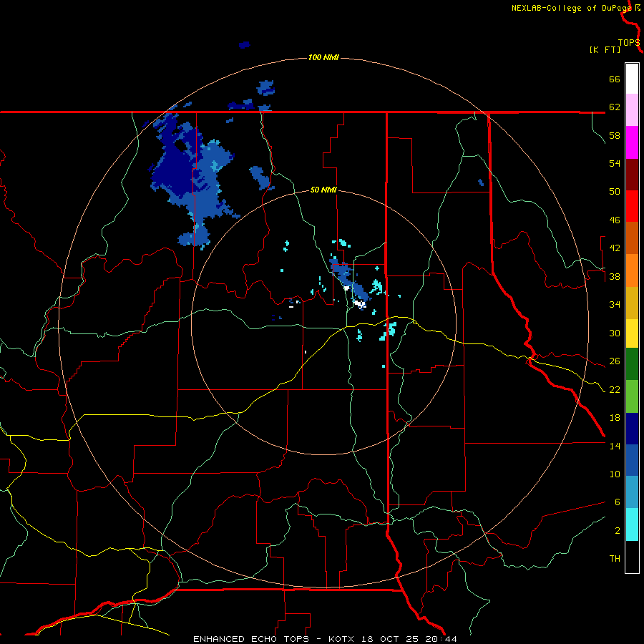
Task: Click the legend value 22
Action: 615,390
